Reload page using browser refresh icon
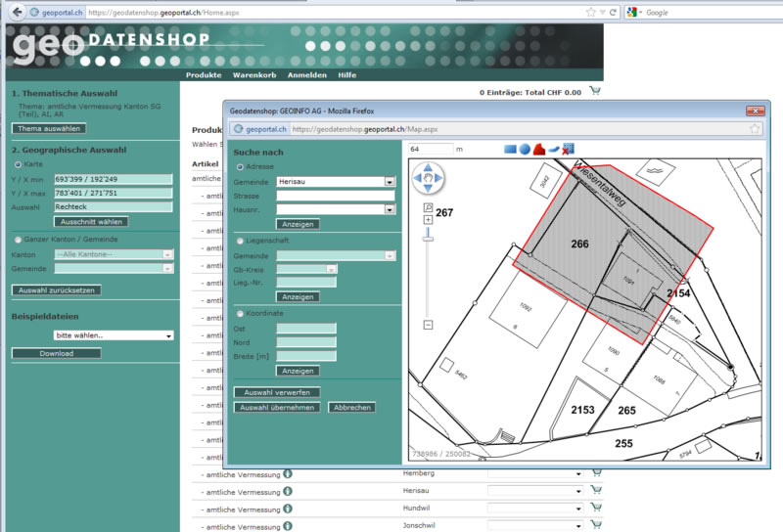 (613, 12)
